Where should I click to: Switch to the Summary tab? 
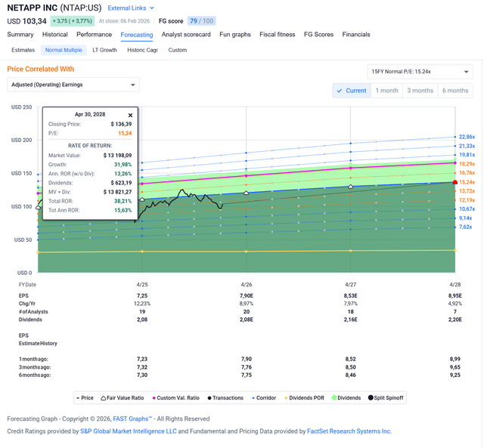[x=20, y=35]
